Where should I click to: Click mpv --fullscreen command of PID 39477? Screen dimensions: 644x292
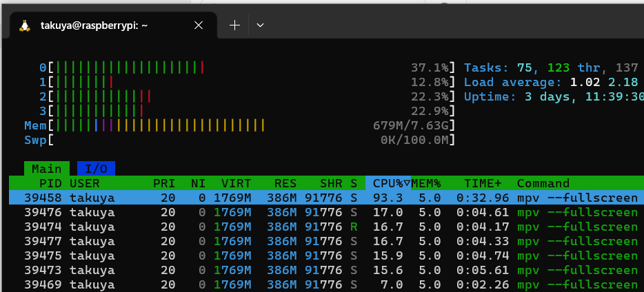coord(578,241)
